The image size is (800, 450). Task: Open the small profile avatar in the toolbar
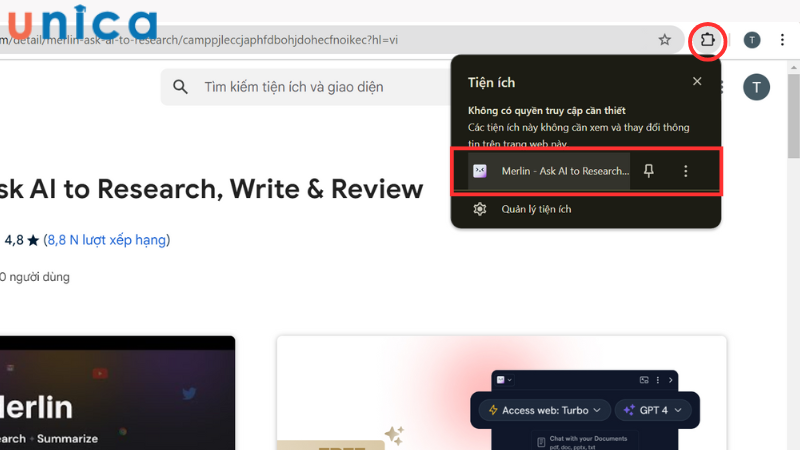pos(752,40)
